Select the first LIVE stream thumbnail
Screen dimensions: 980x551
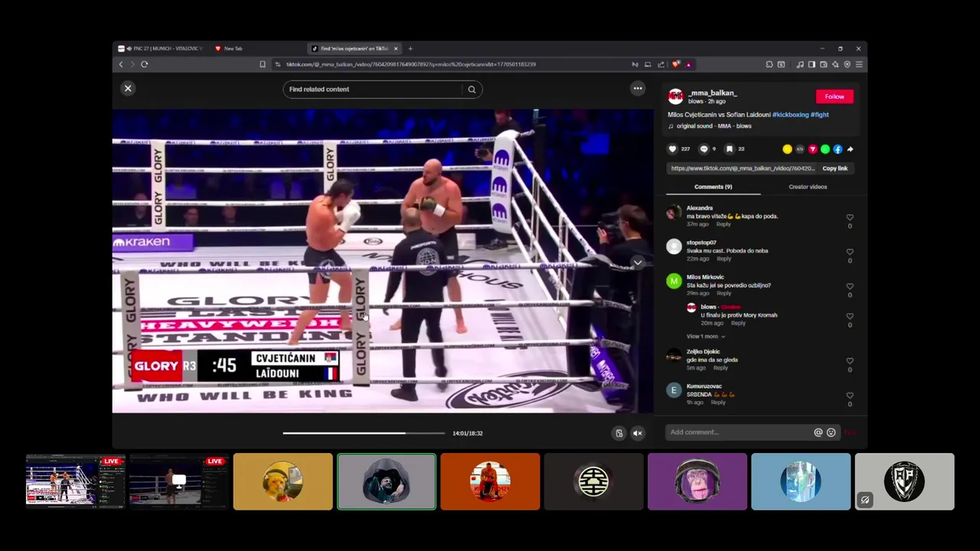click(x=75, y=481)
